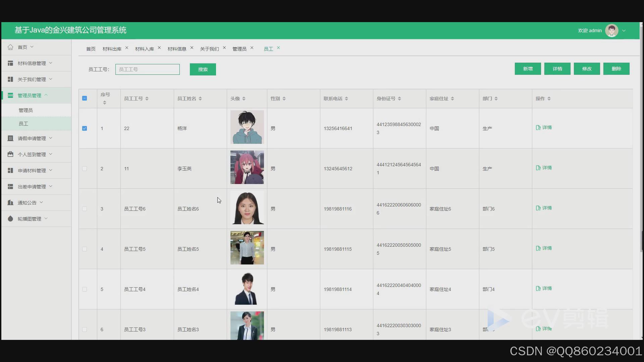644x362 pixels.
Task: Check the checkbox for 李玉英 row
Action: coord(85,169)
